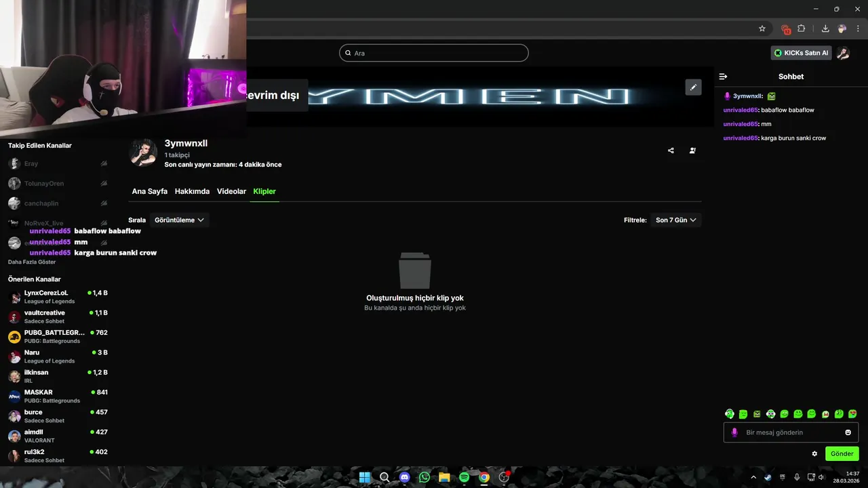Open followed channel TolunayOren
Screen dimensions: 868x488
(x=58, y=183)
